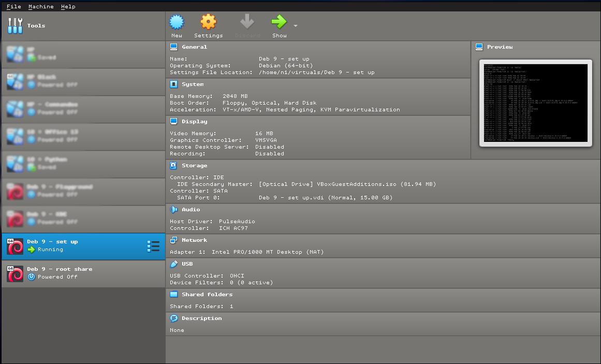Click the Audio section speaker icon
The image size is (601, 364).
173,209
